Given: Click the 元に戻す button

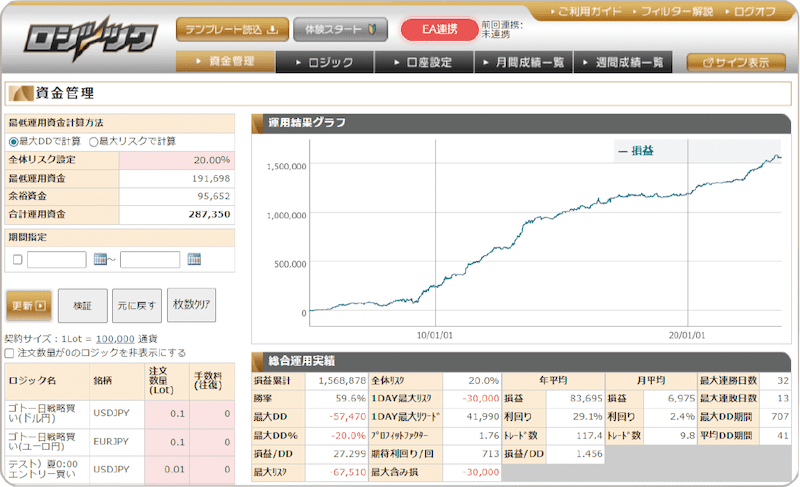Looking at the screenshot, I should pyautogui.click(x=135, y=305).
